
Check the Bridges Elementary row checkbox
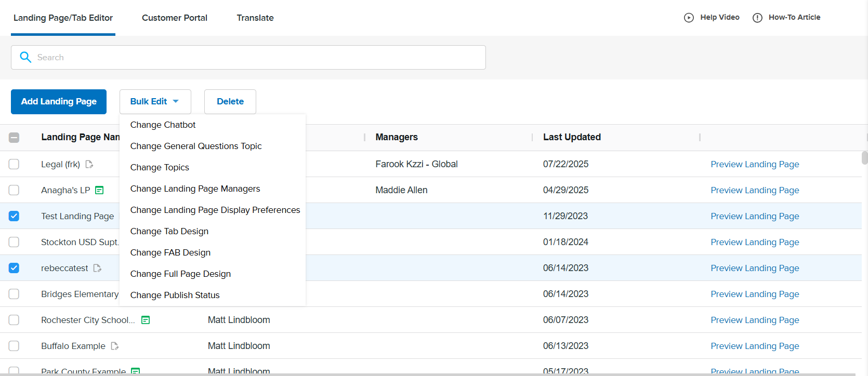pos(14,294)
